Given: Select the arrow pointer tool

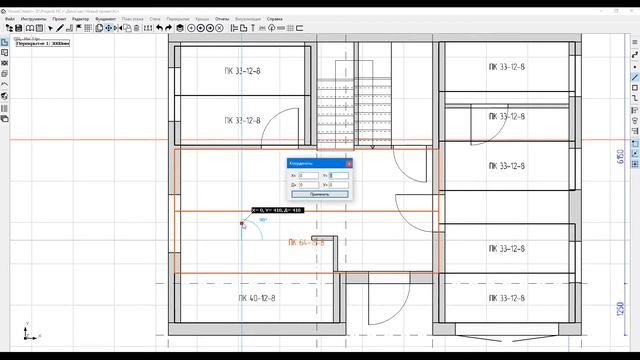Looking at the screenshot, I should [50, 28].
